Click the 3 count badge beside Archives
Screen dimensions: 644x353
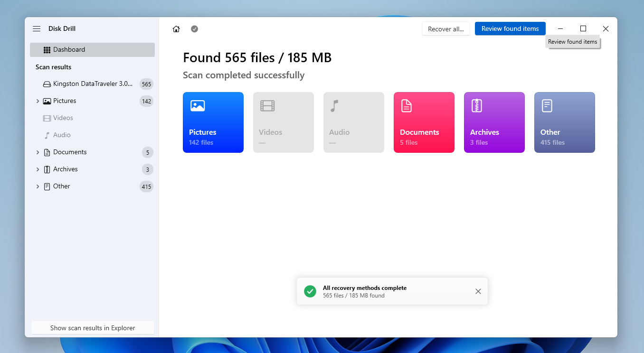[x=148, y=169]
